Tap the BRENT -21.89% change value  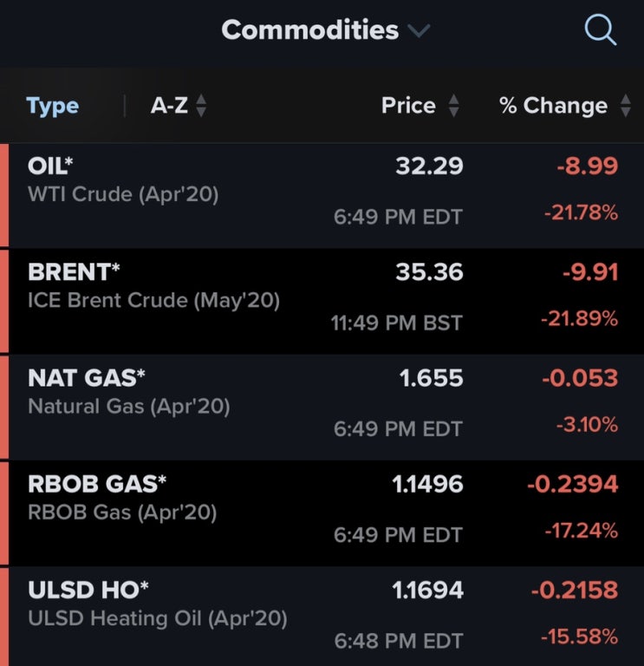coord(580,318)
